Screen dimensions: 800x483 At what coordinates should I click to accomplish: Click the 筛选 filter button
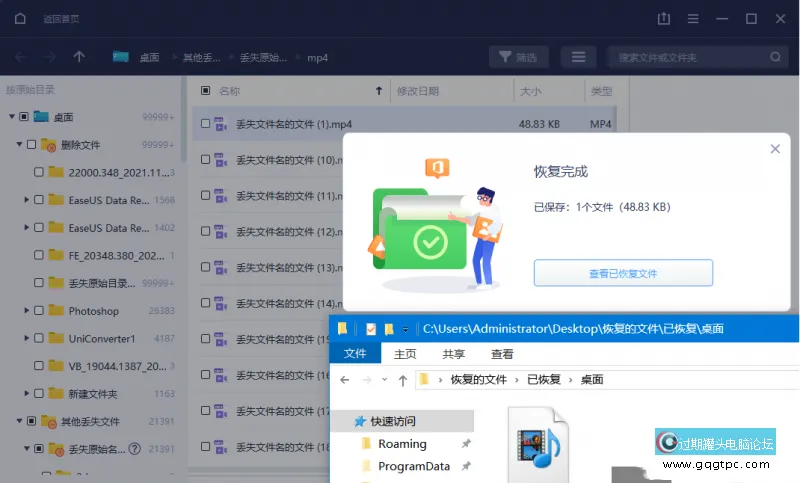(518, 57)
